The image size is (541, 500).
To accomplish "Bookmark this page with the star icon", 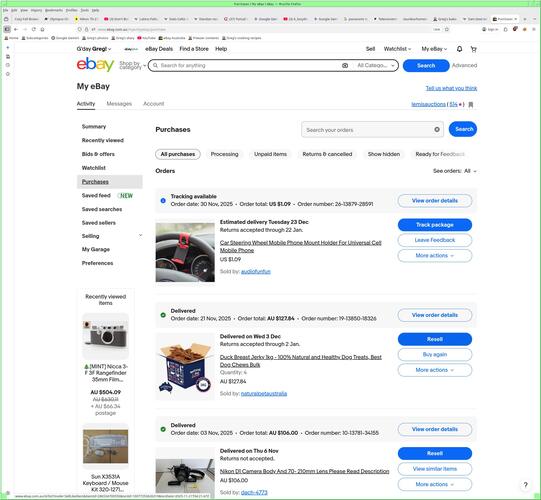I will [447, 29].
